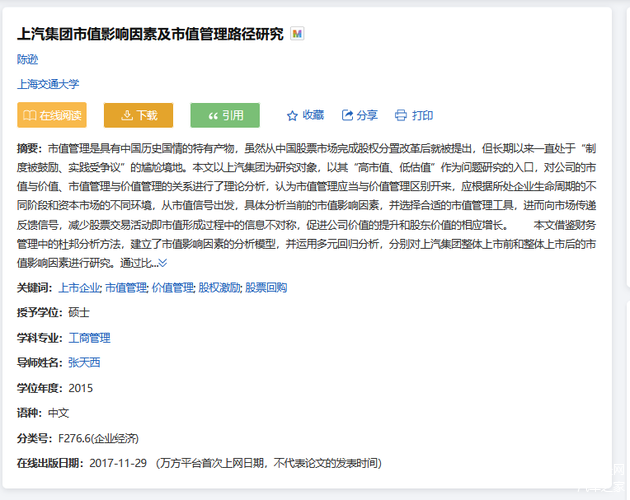Viewport: 630px width, 500px height.
Task: Expand the full abstract with the chevron
Action: click(163, 263)
